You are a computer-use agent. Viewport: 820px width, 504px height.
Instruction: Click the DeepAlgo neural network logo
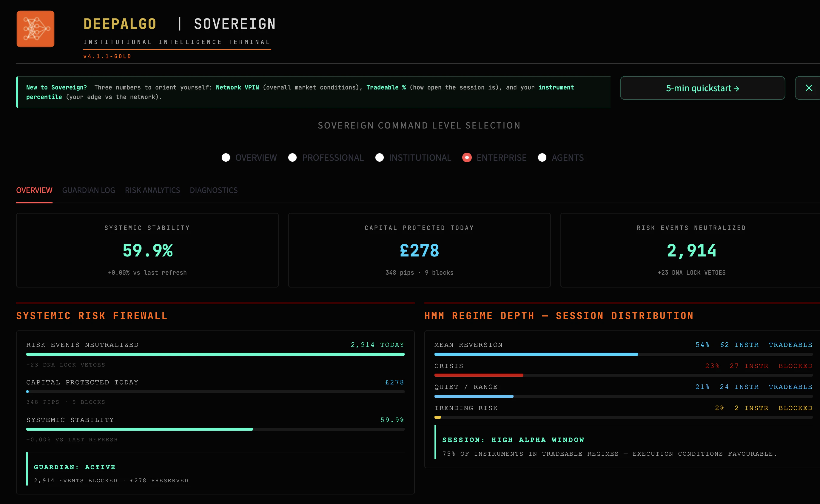(35, 29)
